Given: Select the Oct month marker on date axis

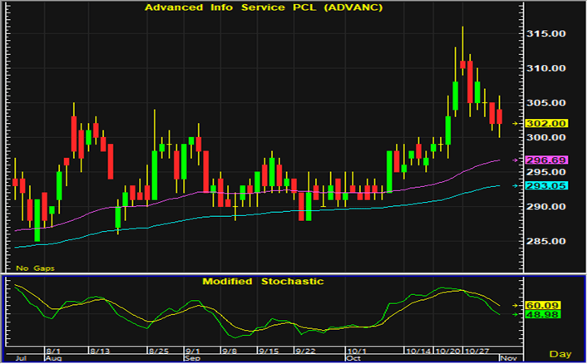Looking at the screenshot, I should 353,358.
